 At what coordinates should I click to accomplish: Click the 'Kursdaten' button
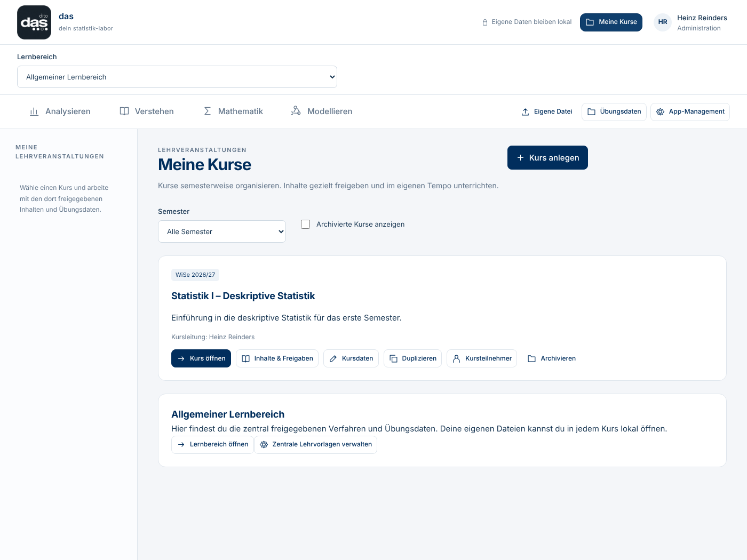[351, 358]
